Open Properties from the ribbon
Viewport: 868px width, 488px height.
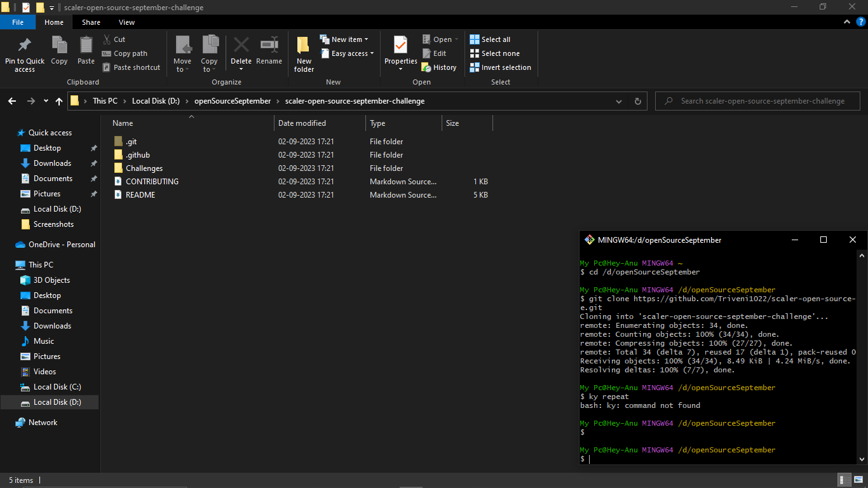point(400,51)
